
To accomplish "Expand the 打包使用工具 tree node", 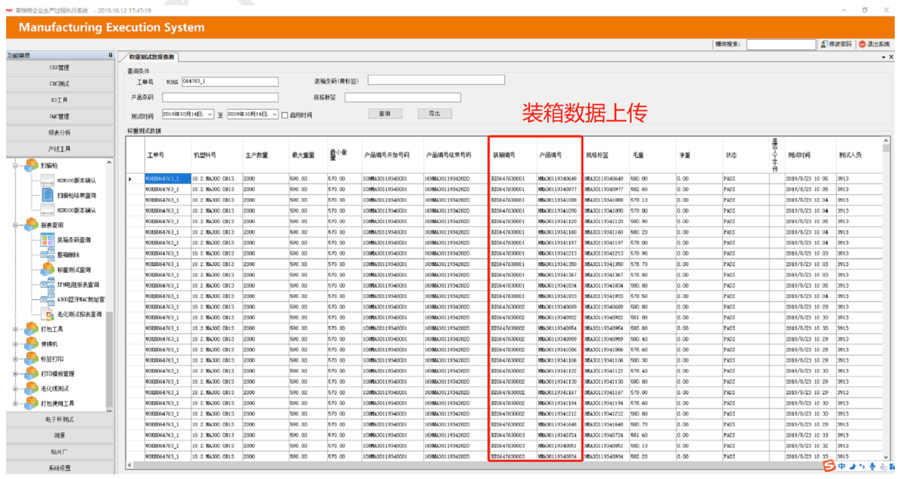I will [16, 404].
